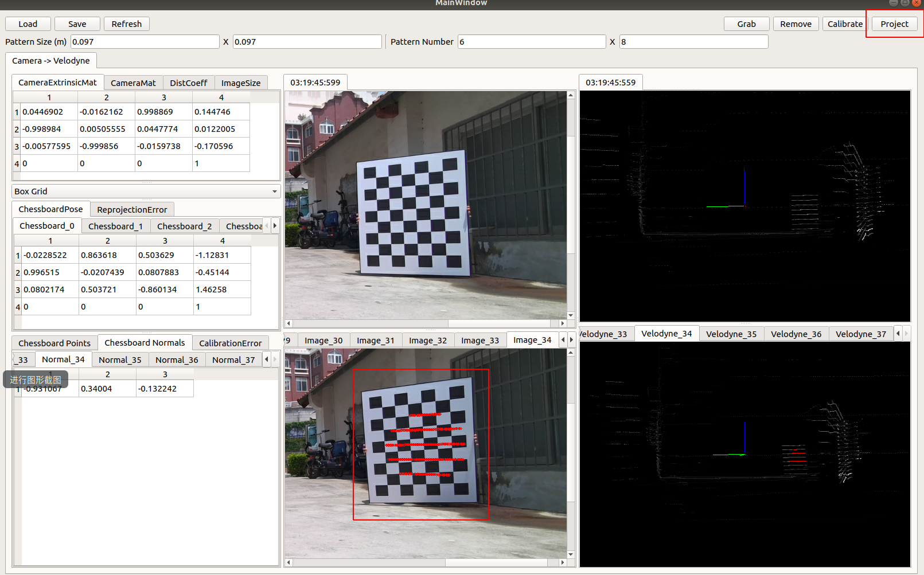Click the right arrow to scroll Chessboard tabs
Viewport: 924px width, 575px height.
coord(275,225)
